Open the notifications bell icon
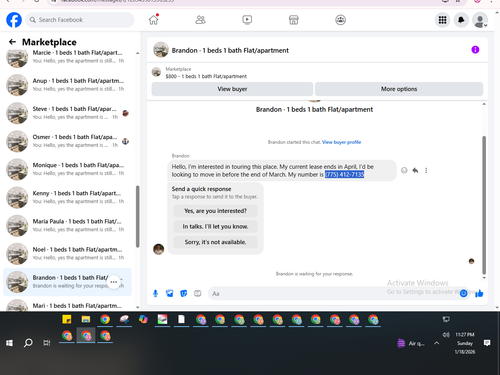 click(461, 20)
